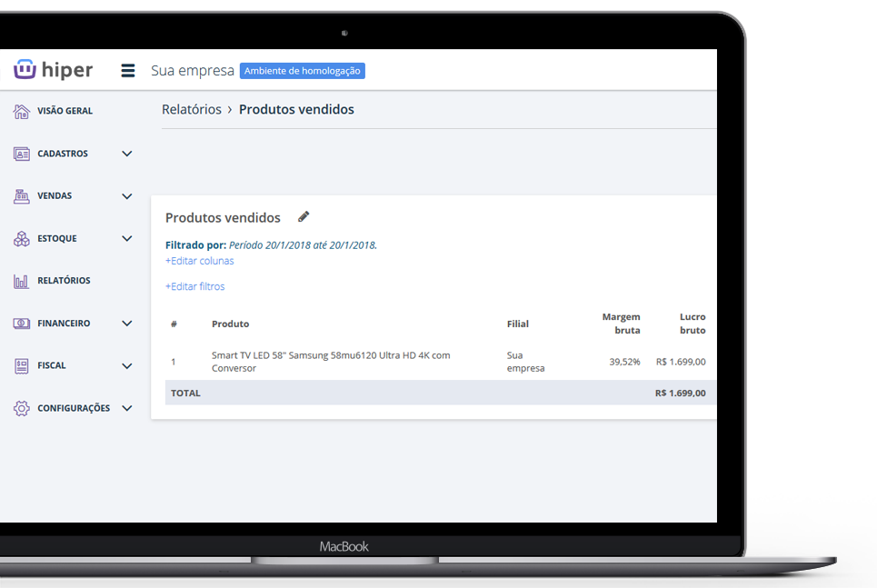Click the +Editar filtros link
This screenshot has height=588, width=877.
(194, 286)
